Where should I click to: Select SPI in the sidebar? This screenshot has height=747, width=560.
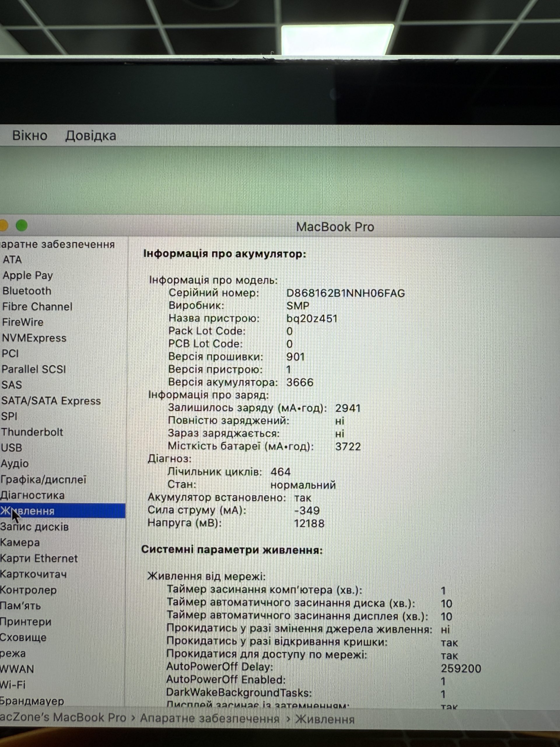[x=9, y=416]
